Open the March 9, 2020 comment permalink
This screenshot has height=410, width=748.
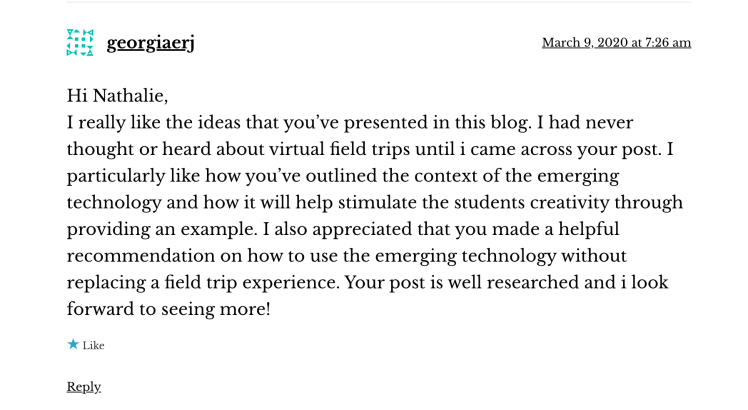[x=616, y=43]
